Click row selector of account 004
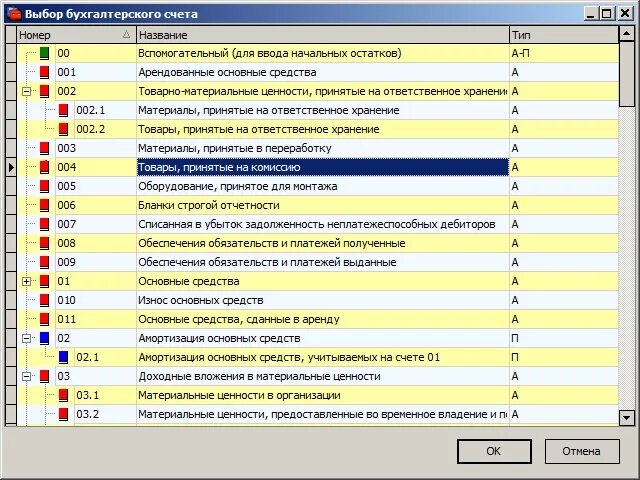This screenshot has width=640, height=480. pos(11,167)
